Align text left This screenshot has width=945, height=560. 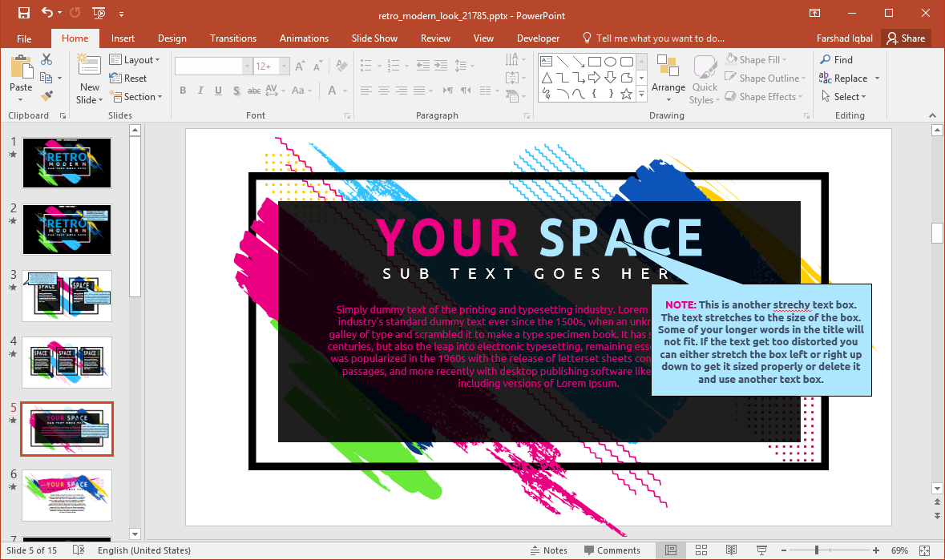[x=365, y=91]
